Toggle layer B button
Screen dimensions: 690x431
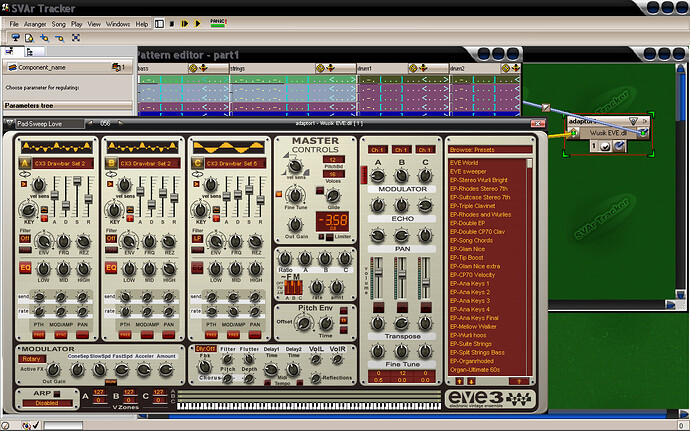tap(111, 163)
